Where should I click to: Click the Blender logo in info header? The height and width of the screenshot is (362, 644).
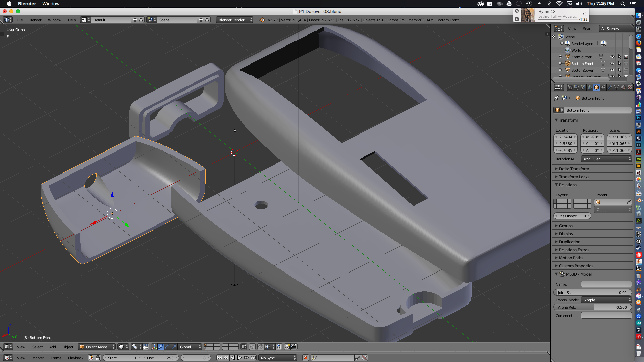[x=262, y=20]
